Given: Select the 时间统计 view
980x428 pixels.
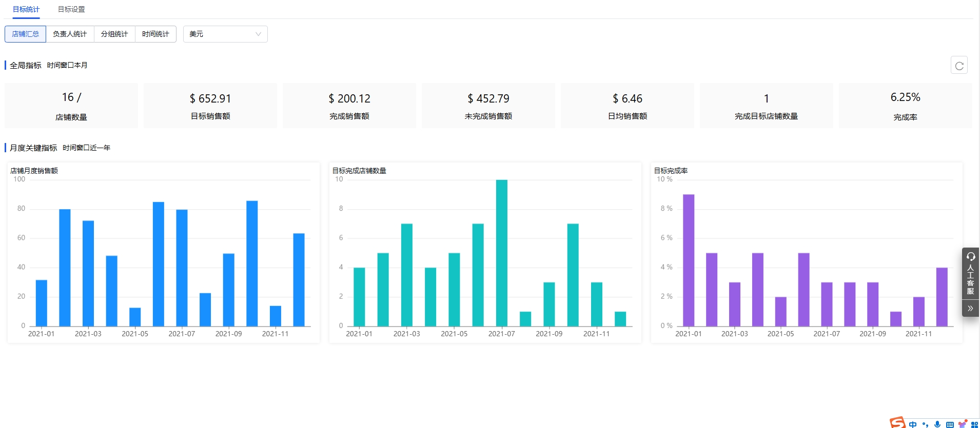Looking at the screenshot, I should 155,34.
